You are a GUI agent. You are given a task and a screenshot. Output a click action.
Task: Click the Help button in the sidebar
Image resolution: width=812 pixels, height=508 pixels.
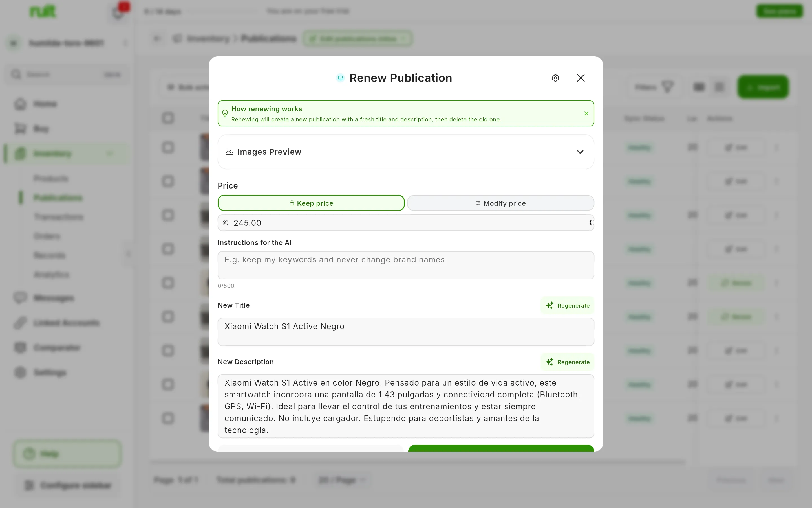[x=67, y=454]
